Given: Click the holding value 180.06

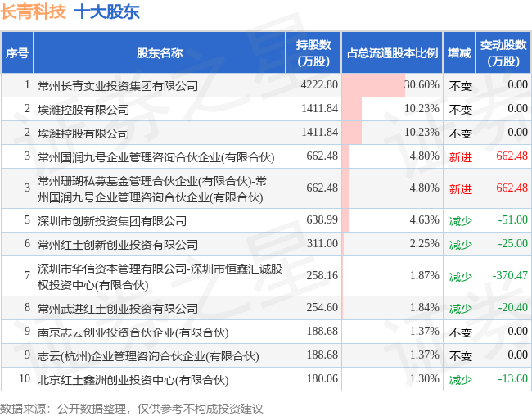Looking at the screenshot, I should (x=322, y=378).
